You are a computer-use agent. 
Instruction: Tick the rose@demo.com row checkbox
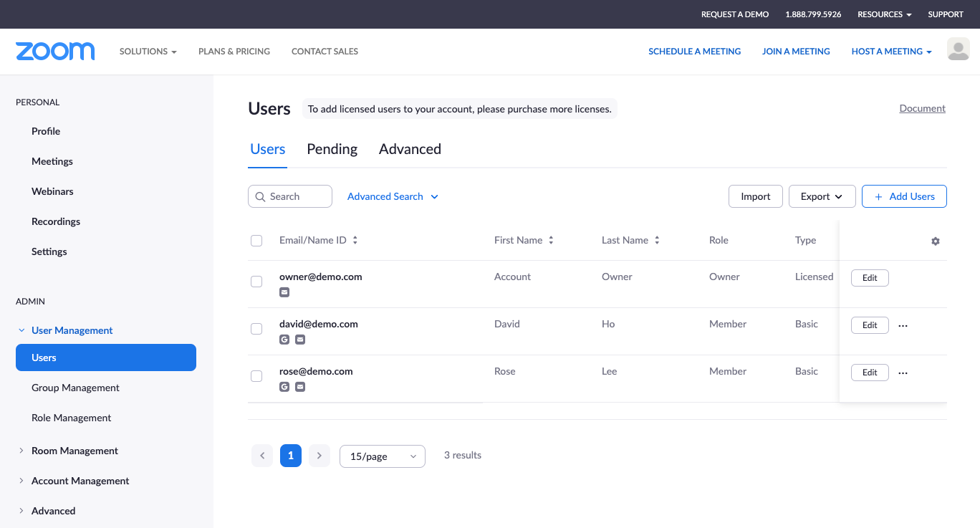[256, 376]
